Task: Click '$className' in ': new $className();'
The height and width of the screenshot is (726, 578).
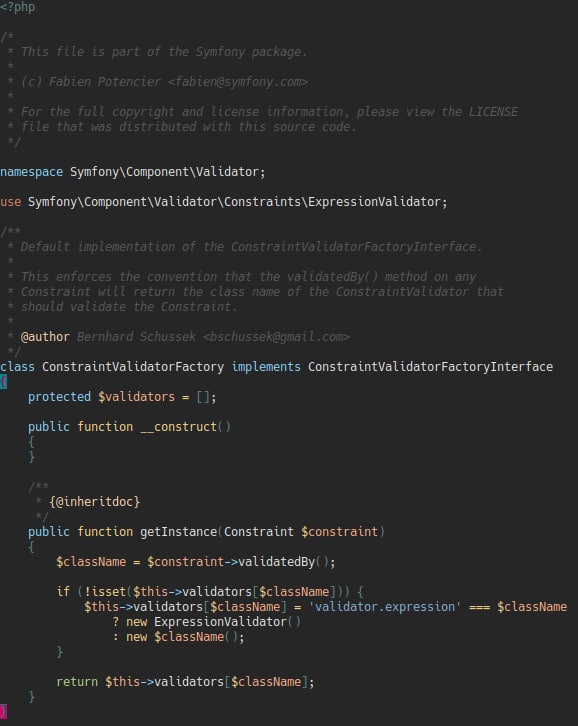Action: click(x=188, y=637)
